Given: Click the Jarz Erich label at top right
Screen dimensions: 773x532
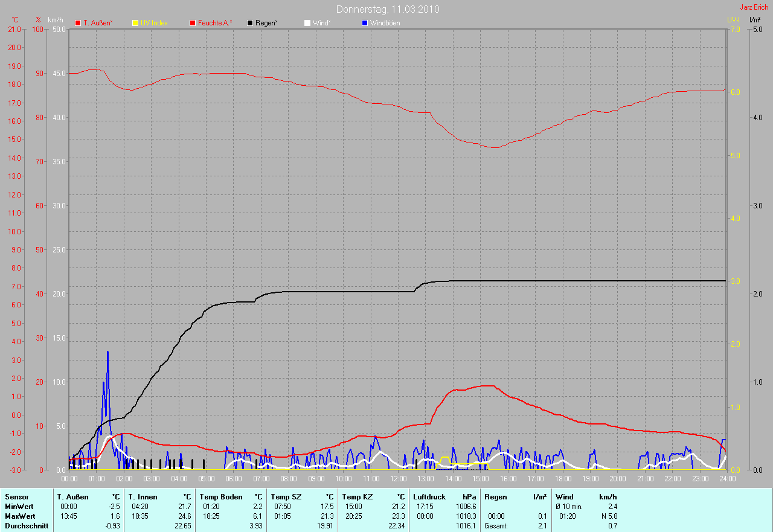Looking at the screenshot, I should tap(755, 7).
